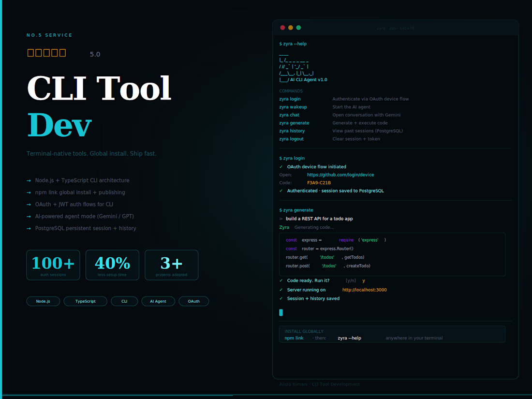Open the github.com/login/device link
532x399 pixels.
coord(340,175)
